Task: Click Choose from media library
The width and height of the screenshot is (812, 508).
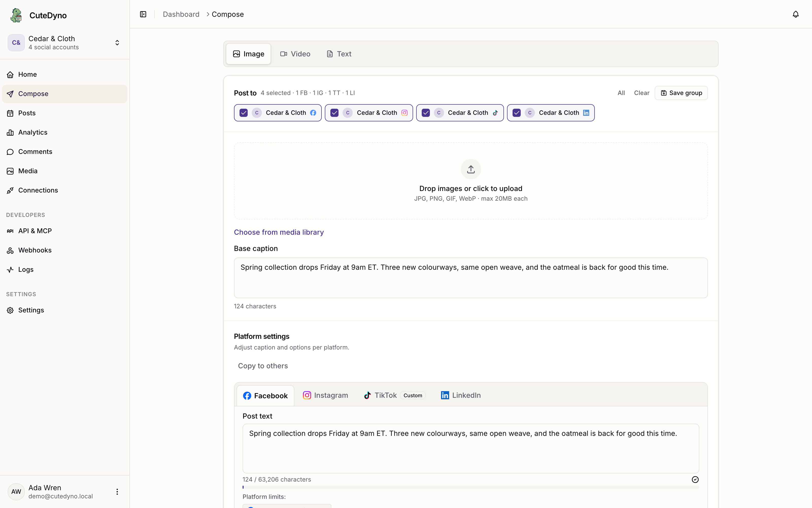Action: coord(279,232)
